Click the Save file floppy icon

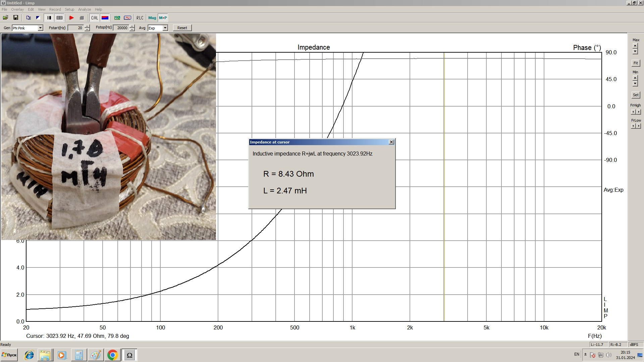click(x=15, y=18)
